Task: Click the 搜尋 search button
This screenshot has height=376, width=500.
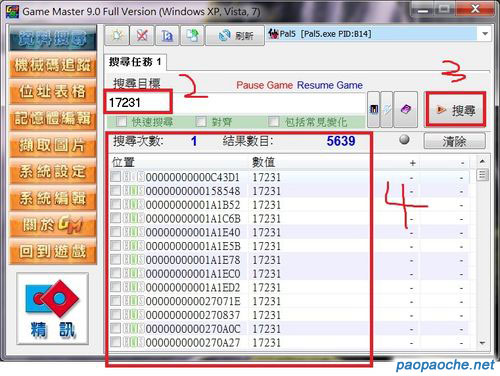Action: tap(455, 110)
